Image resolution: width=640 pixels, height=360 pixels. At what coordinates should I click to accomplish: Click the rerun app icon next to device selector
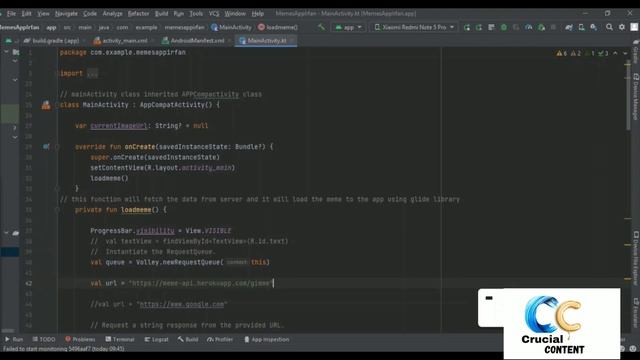point(467,27)
